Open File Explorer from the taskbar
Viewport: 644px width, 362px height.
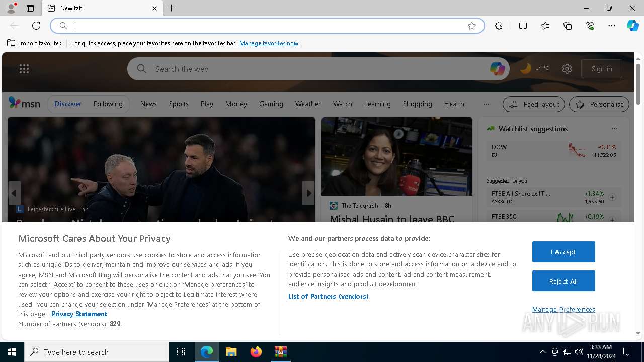point(231,352)
